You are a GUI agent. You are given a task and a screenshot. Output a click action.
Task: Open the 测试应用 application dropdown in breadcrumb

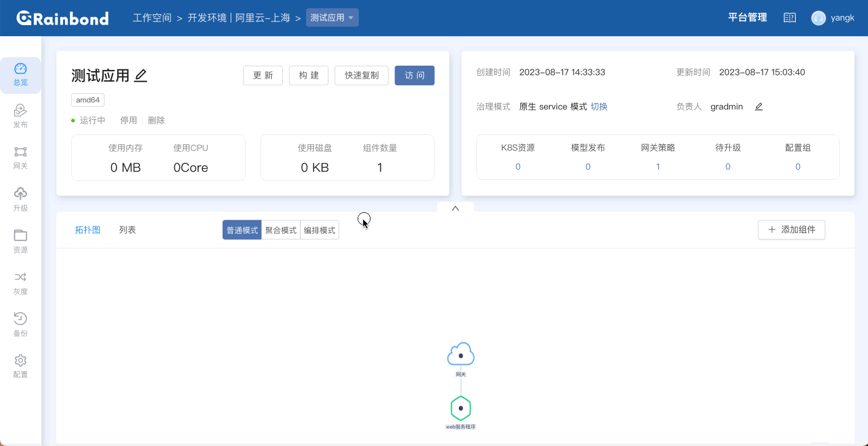(332, 17)
